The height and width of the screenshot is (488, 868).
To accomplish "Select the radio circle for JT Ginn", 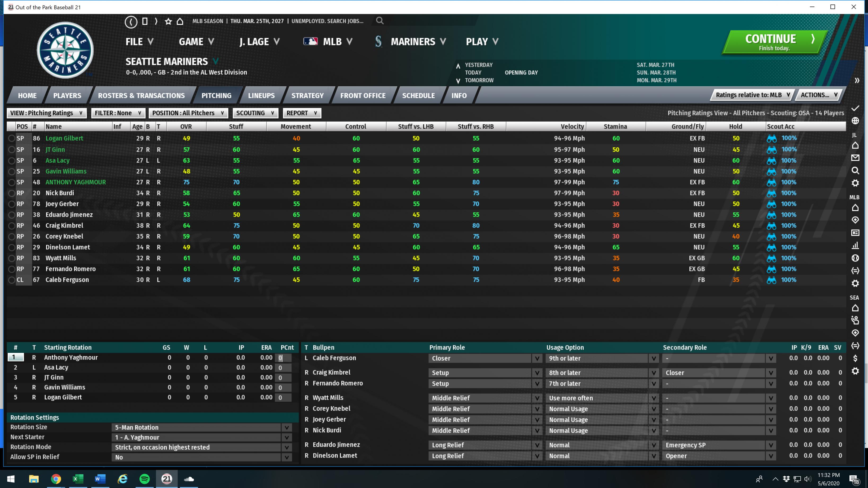I will [12, 149].
